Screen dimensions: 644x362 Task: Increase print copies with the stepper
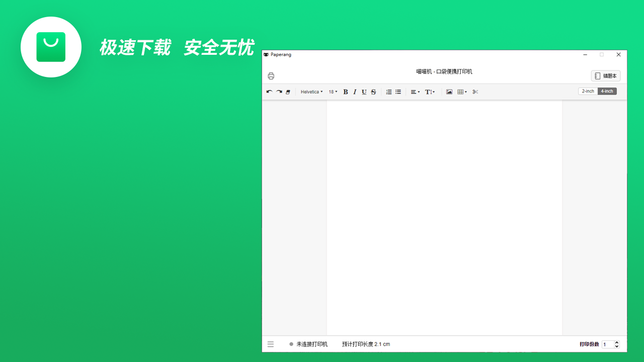pos(617,342)
